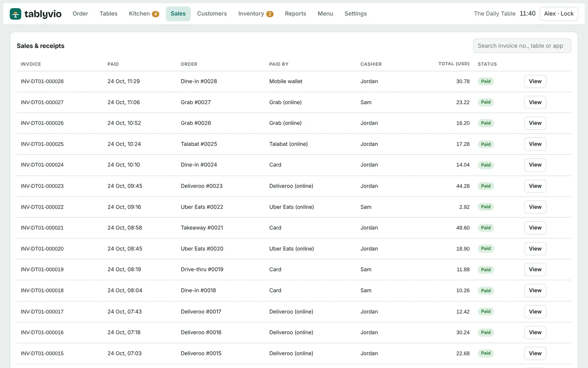
Task: Click cashier Sam on INV-DT01-000027
Action: pyautogui.click(x=366, y=102)
